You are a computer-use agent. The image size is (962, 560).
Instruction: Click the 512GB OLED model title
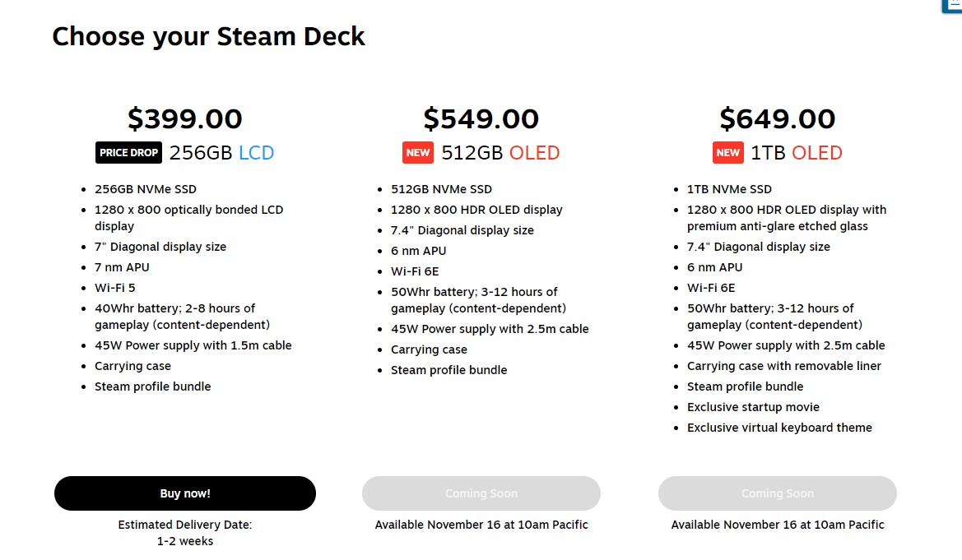point(500,153)
